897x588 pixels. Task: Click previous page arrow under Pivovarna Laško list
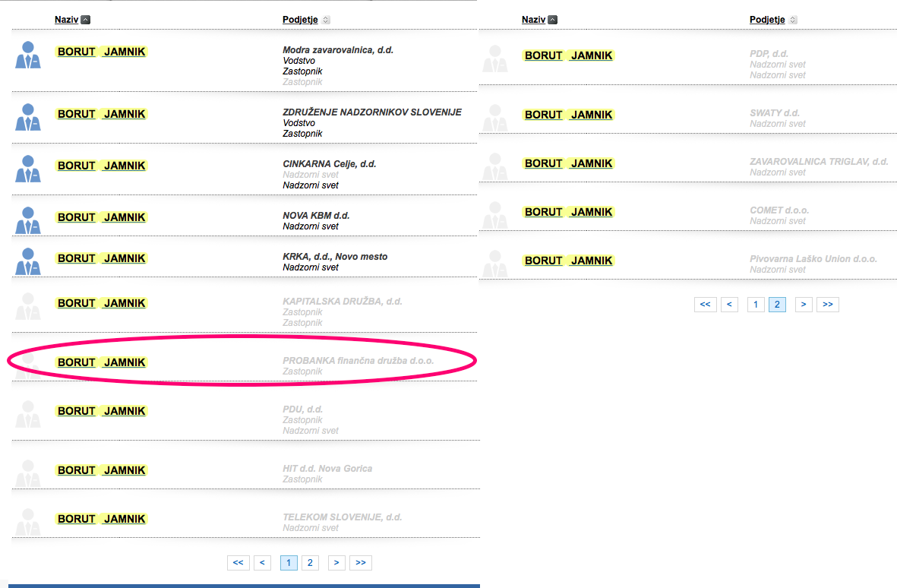pyautogui.click(x=728, y=305)
